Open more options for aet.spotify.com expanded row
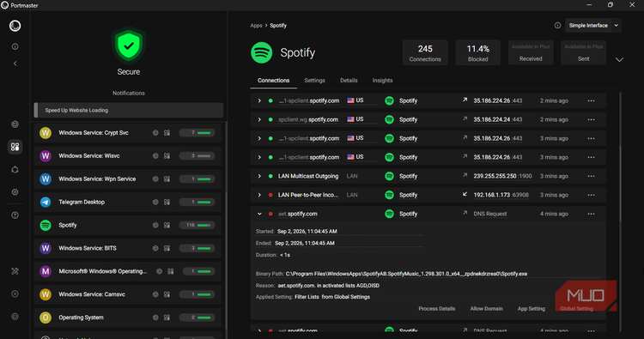This screenshot has height=339, width=644. (x=591, y=214)
